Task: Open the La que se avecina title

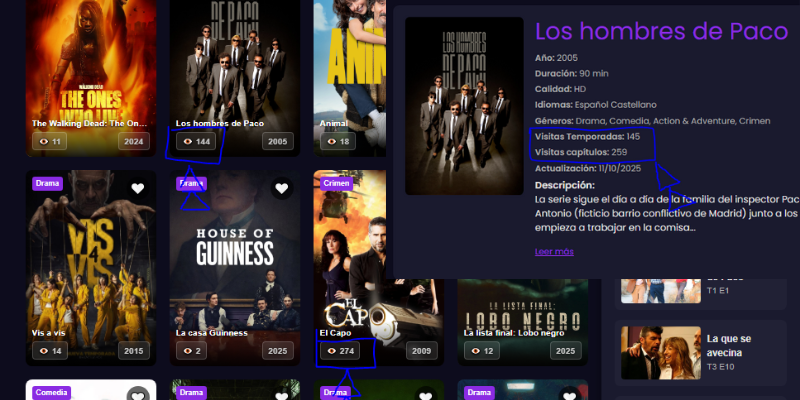Action: click(729, 345)
